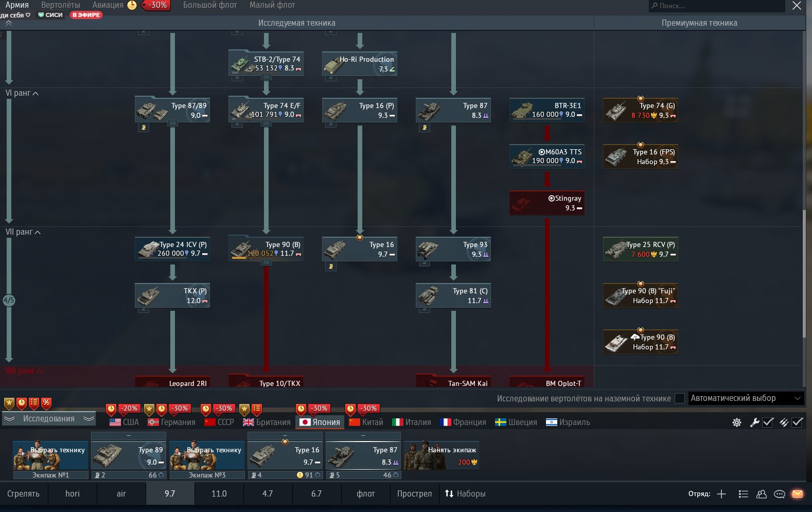Toggle the auto-refill ammo checkbox
Image resolution: width=812 pixels, height=512 pixels.
[798, 422]
